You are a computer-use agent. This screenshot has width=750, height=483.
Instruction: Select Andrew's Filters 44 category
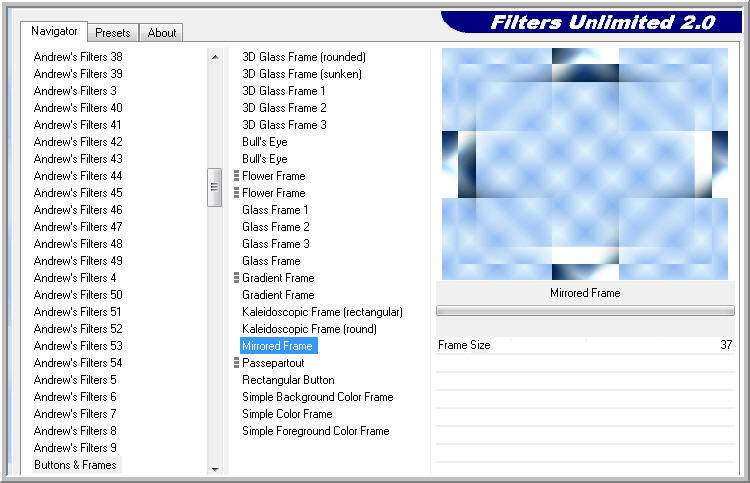tap(78, 176)
